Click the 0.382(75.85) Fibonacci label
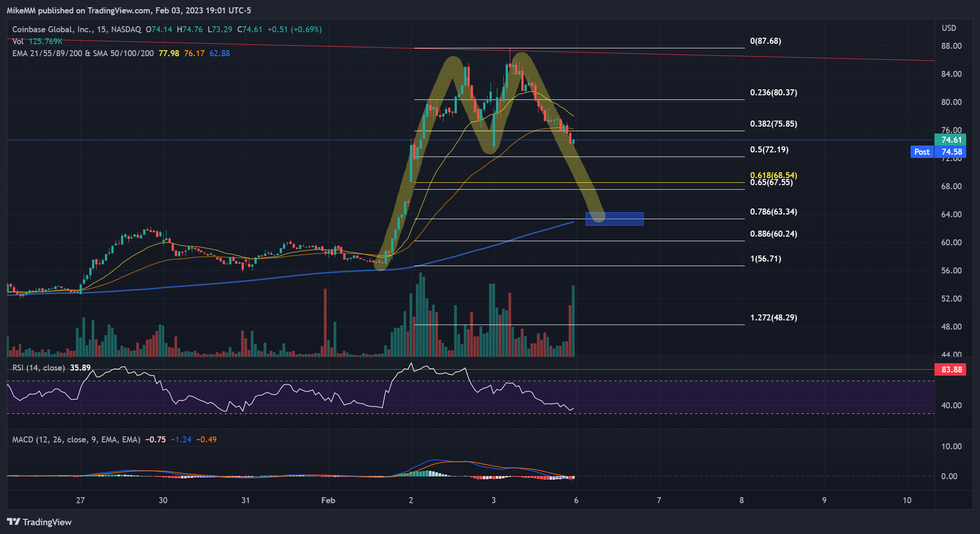 tap(773, 124)
